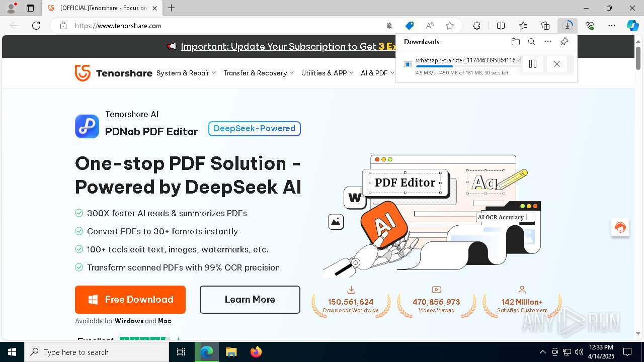
Task: Click Windows search box
Action: coord(97,352)
